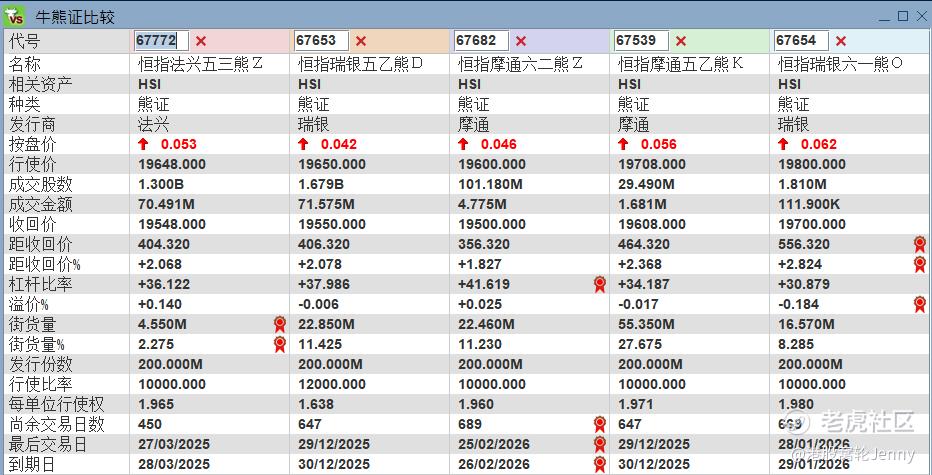Remove warrant 67539 with red X

tap(681, 41)
